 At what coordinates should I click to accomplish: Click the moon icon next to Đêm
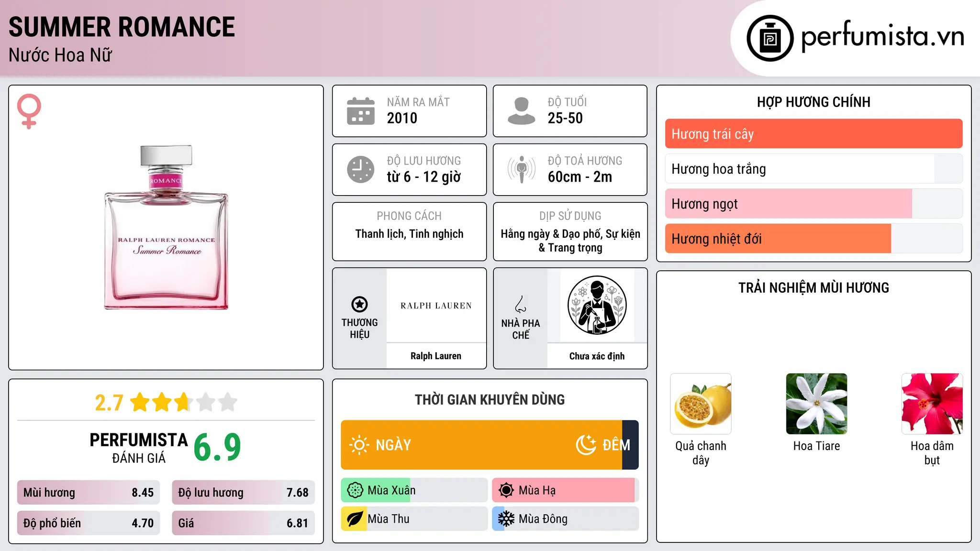click(x=586, y=445)
